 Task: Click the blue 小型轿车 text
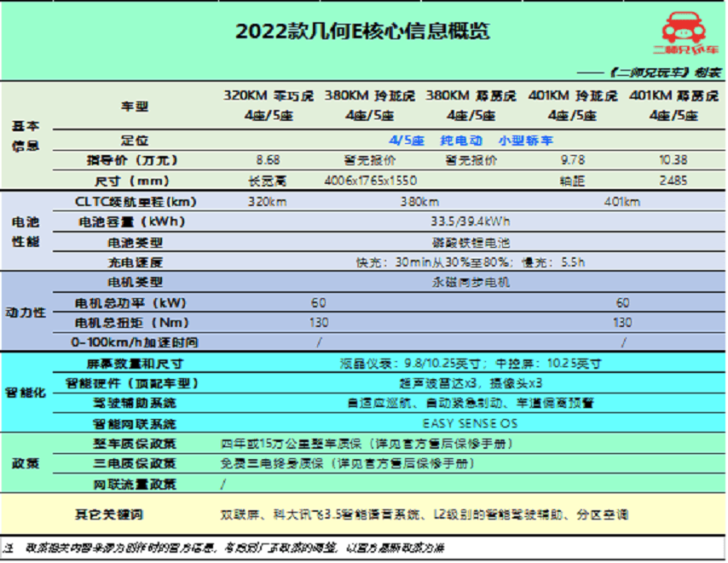(x=526, y=140)
